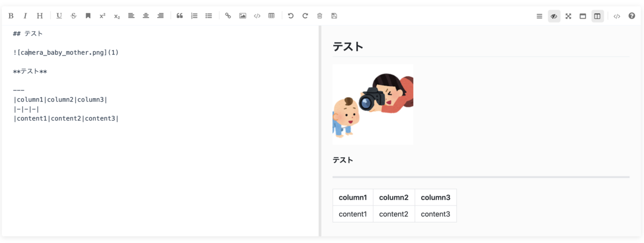
Task: Click the テスト heading in the preview
Action: click(x=348, y=47)
